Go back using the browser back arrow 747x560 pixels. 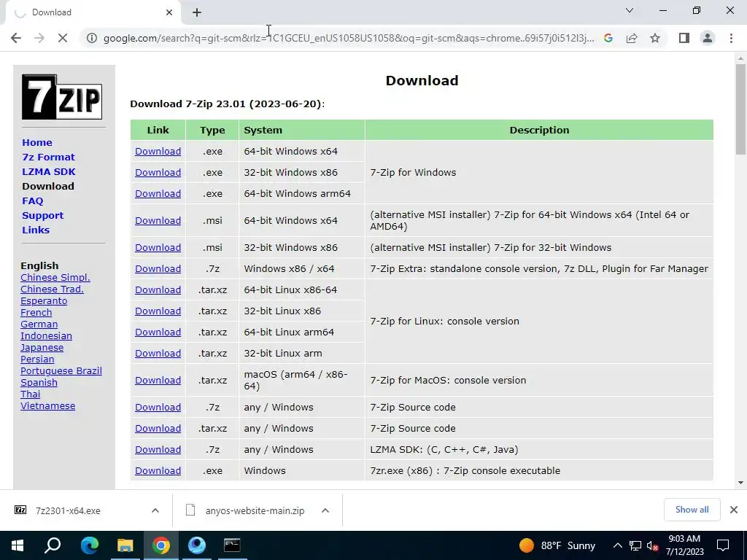click(x=16, y=38)
